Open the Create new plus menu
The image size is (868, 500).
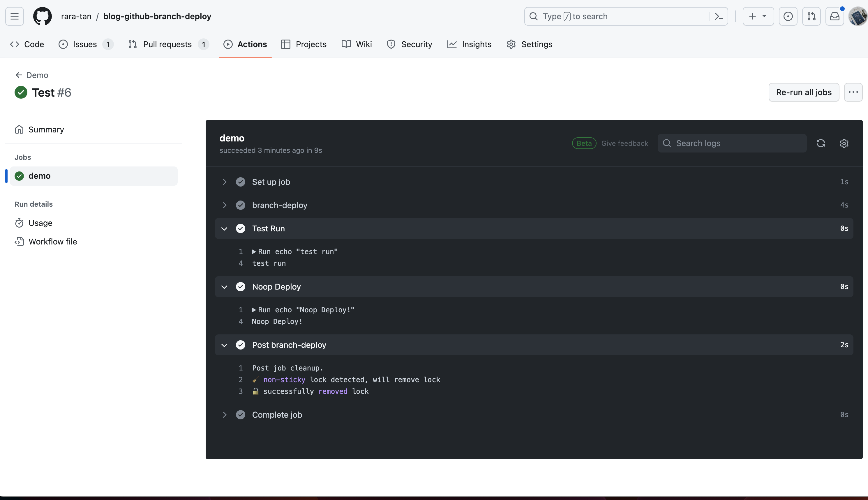[x=757, y=16]
